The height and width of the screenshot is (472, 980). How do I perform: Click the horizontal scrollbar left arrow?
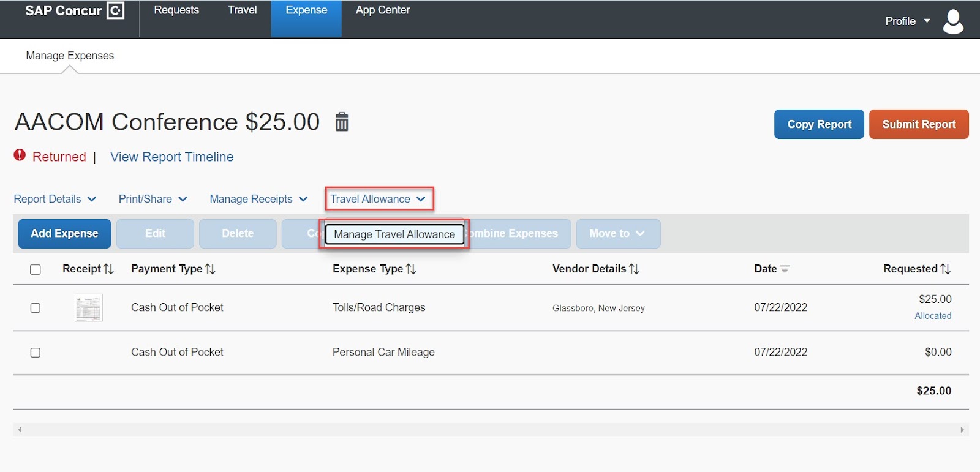(x=20, y=430)
